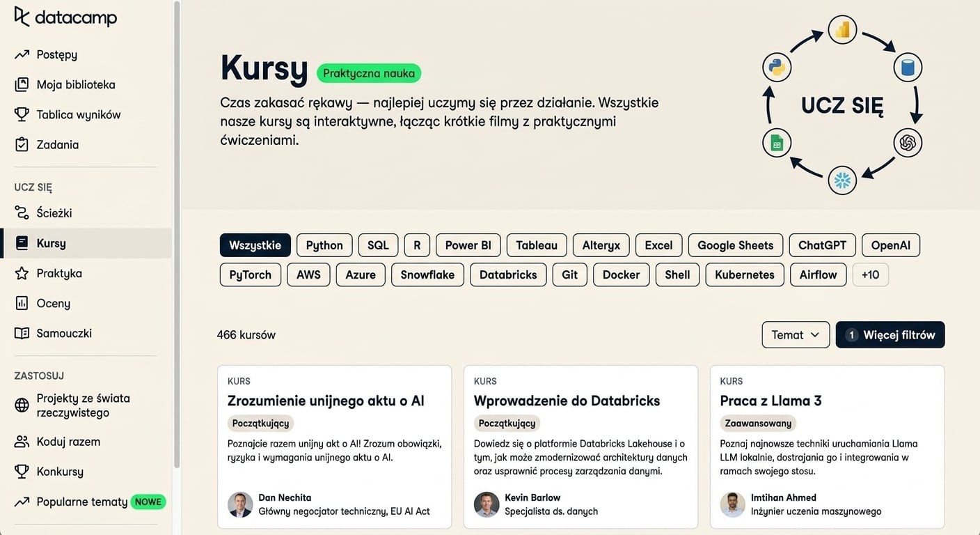The image size is (980, 535).
Task: Click the Koduj razem people icon
Action: [x=22, y=442]
